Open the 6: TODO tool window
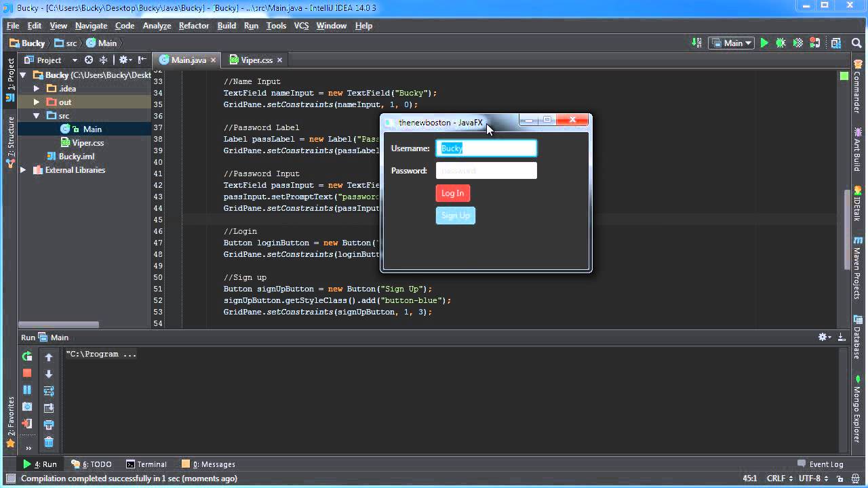This screenshot has height=488, width=868. coord(91,464)
